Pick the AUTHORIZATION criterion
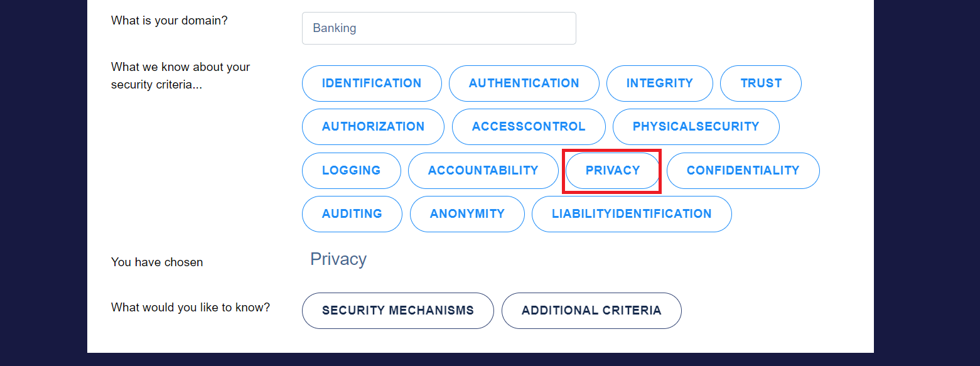The image size is (980, 366). tap(373, 127)
